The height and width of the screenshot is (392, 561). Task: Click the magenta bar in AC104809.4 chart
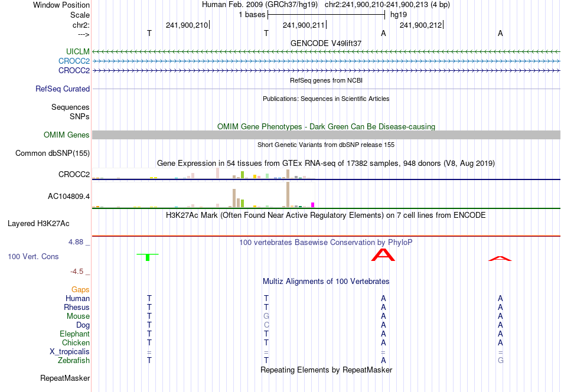[313, 205]
